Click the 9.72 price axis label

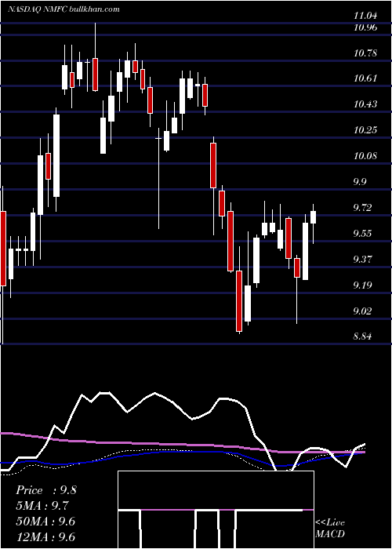point(362,208)
